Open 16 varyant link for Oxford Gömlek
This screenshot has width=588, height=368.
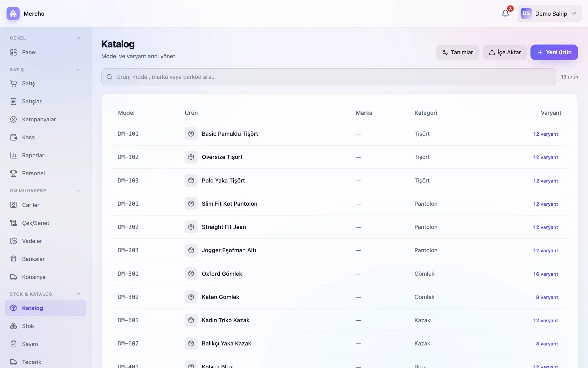pyautogui.click(x=546, y=274)
